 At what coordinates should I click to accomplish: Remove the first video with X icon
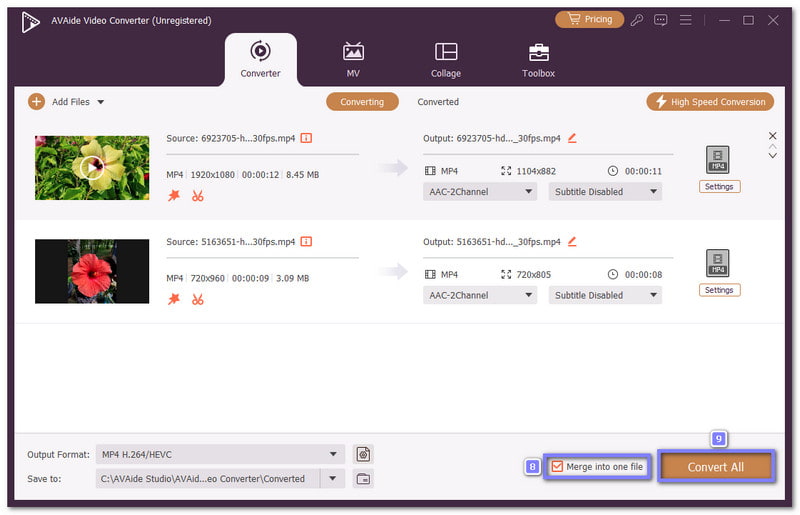[772, 136]
